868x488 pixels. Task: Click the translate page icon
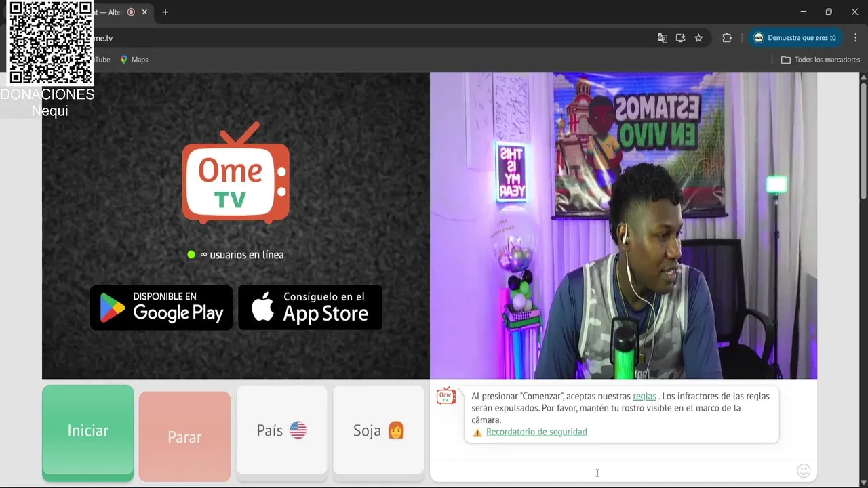pyautogui.click(x=663, y=38)
